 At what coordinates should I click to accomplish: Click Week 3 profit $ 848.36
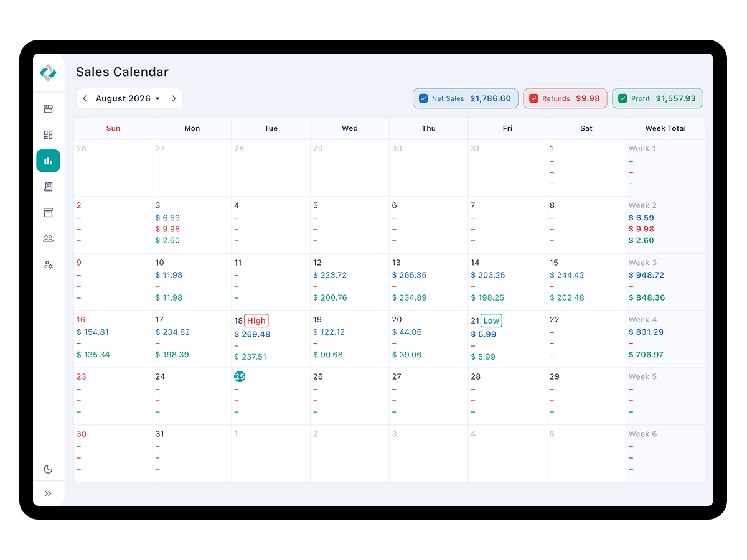(647, 297)
